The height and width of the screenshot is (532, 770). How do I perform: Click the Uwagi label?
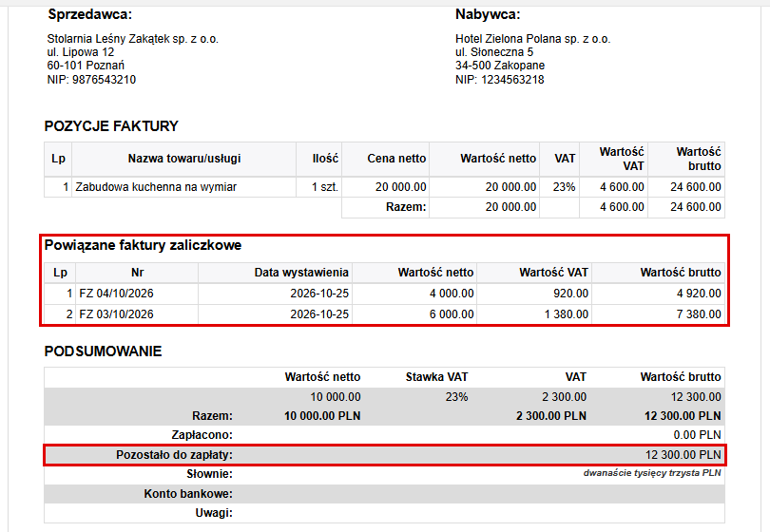coord(214,513)
